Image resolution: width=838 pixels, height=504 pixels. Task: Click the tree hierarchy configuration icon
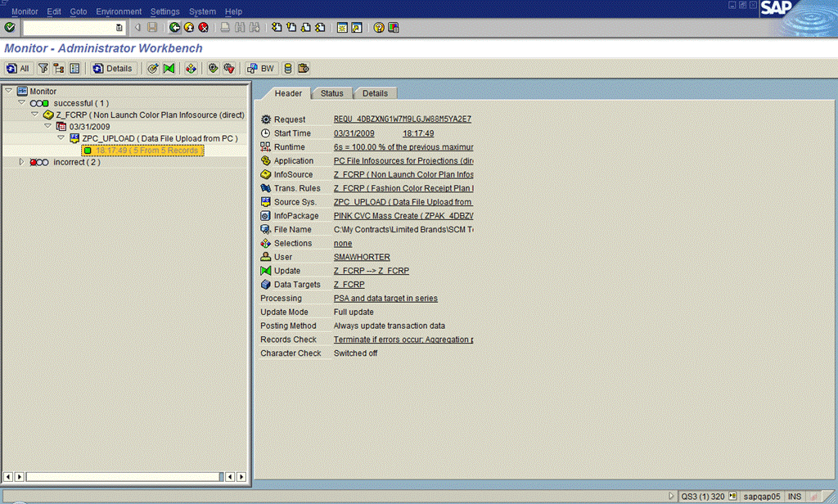59,69
